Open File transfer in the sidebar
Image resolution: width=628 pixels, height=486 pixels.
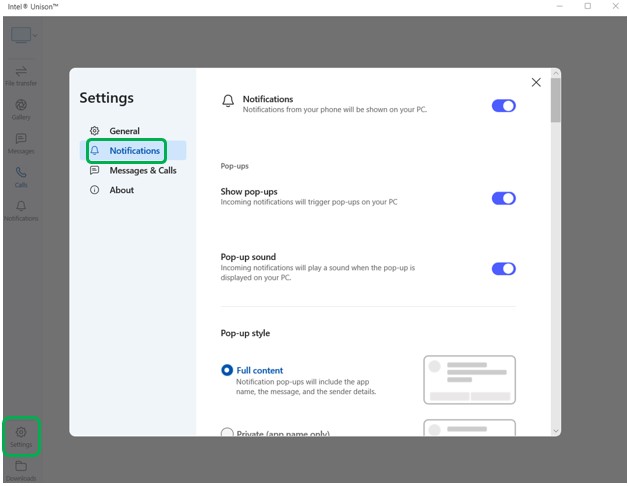pyautogui.click(x=21, y=76)
